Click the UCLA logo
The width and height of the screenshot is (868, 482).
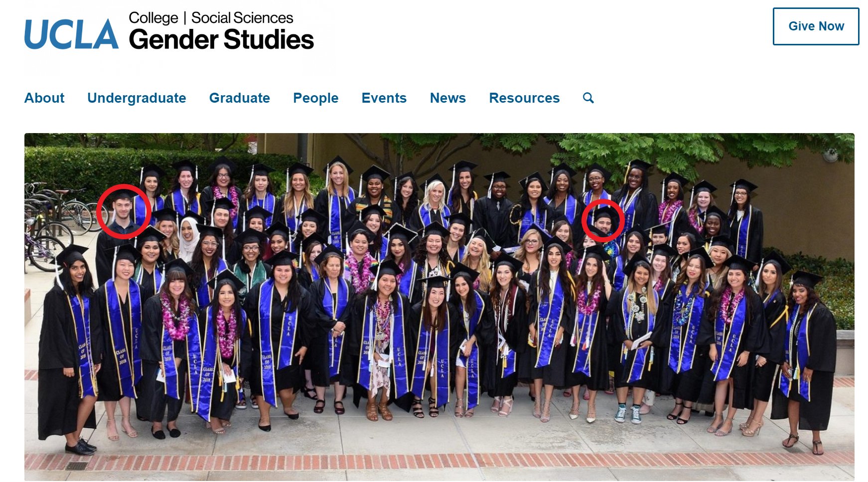tap(72, 34)
